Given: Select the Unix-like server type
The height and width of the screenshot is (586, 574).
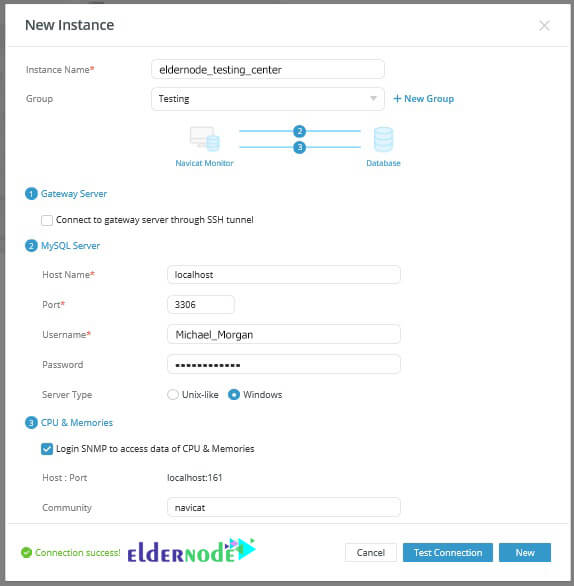Looking at the screenshot, I should pos(173,395).
